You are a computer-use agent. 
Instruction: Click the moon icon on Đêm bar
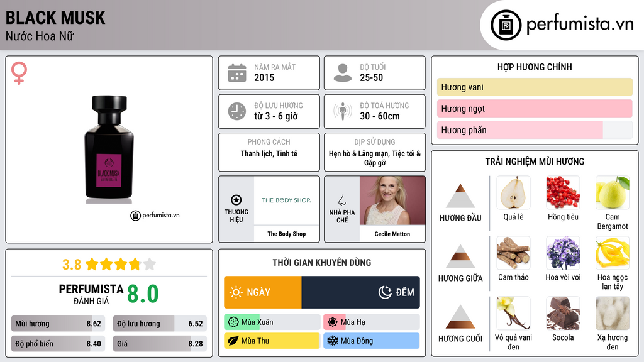coord(385,292)
